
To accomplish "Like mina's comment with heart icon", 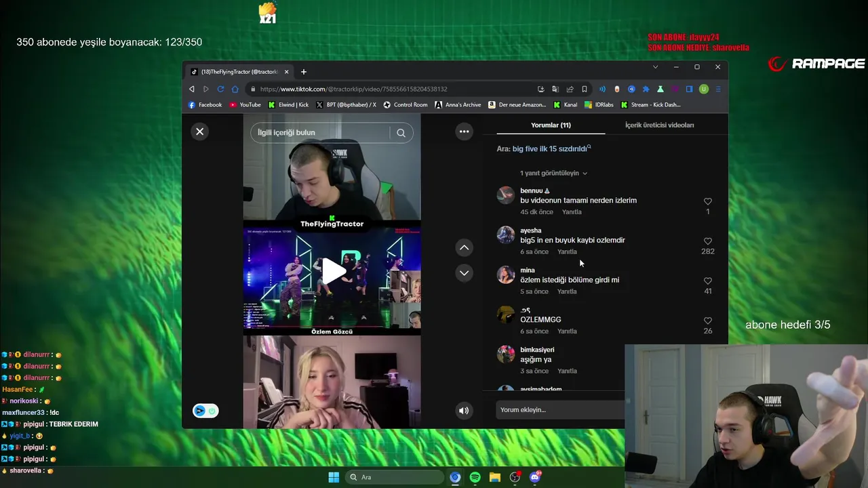I will pyautogui.click(x=707, y=281).
